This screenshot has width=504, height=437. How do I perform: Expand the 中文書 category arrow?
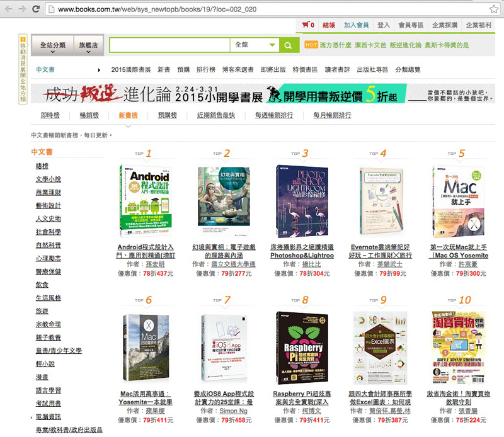click(x=99, y=70)
